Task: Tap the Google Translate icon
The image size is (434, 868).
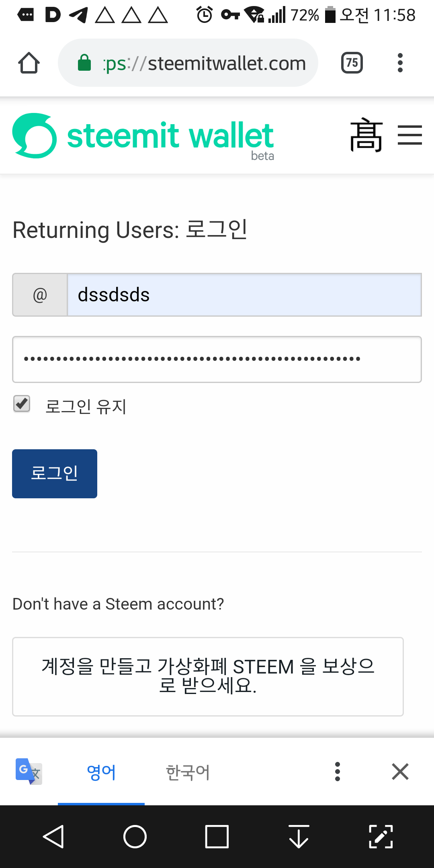Action: (x=29, y=771)
